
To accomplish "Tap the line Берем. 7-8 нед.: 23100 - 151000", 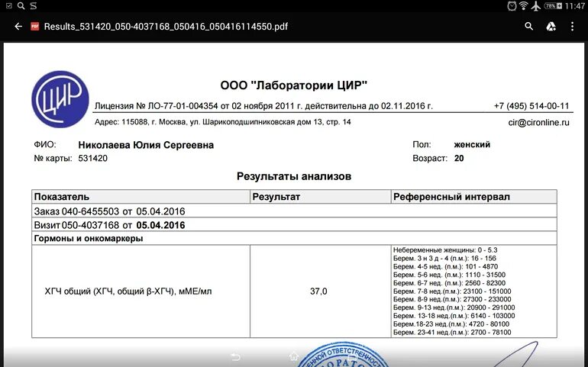I will [x=452, y=291].
